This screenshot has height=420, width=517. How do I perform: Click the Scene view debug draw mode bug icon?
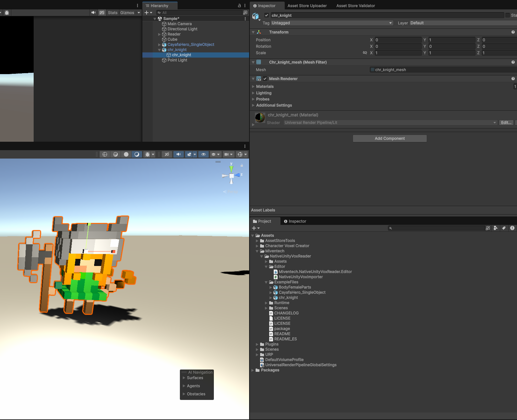coord(148,154)
